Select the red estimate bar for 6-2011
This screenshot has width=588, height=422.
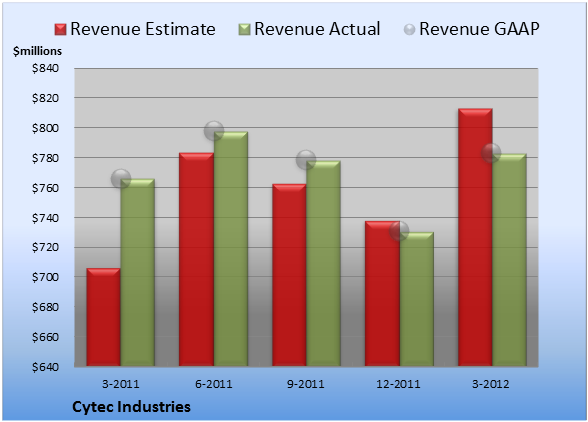point(196,260)
